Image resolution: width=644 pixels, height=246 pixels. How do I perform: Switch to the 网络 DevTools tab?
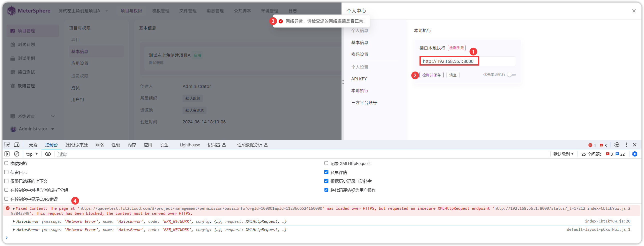coord(99,145)
